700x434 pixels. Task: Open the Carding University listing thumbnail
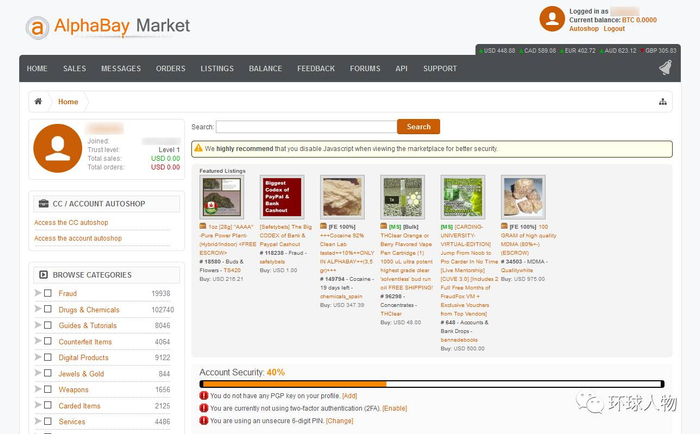[463, 197]
